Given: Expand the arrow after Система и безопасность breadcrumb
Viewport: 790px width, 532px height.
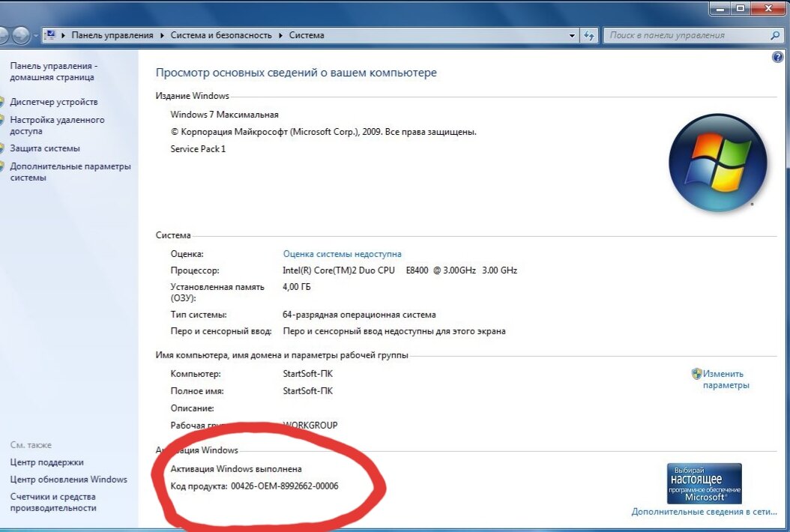Looking at the screenshot, I should [x=280, y=35].
